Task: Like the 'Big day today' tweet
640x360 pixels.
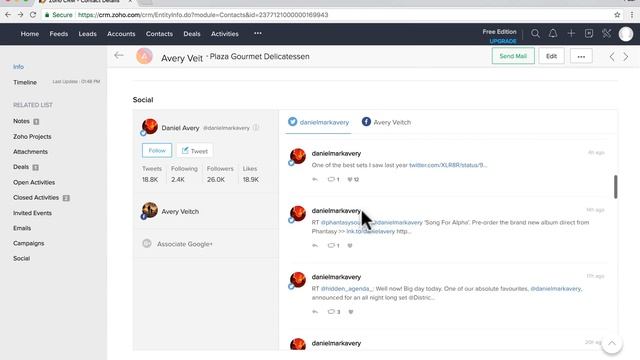Action: coord(351,311)
